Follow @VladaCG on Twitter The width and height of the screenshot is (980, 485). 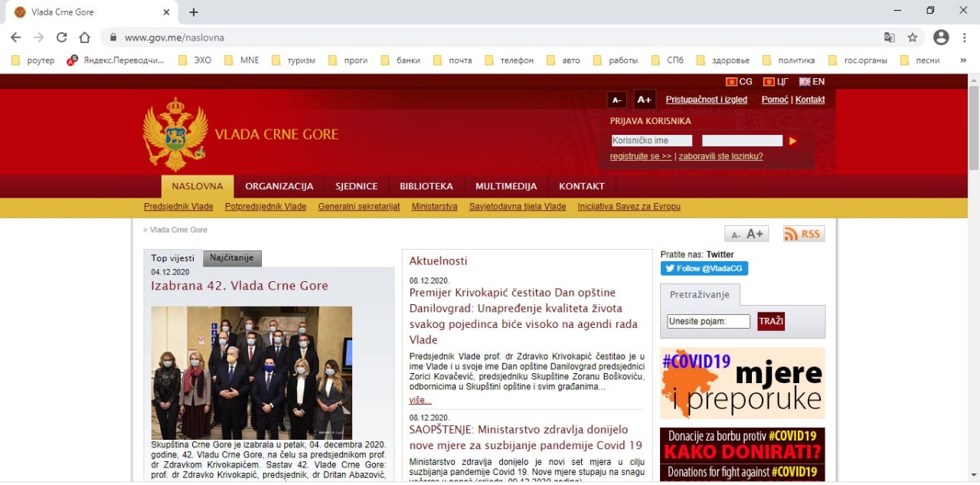(704, 269)
